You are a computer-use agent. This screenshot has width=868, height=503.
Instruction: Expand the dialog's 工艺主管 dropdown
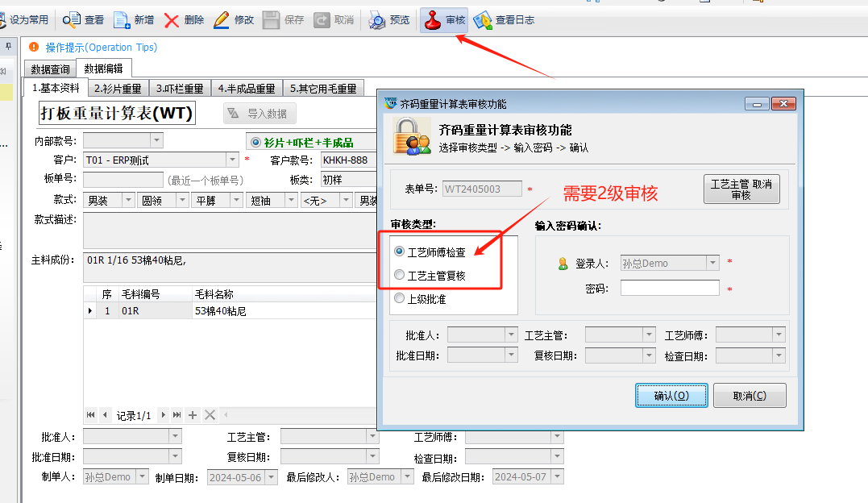pyautogui.click(x=649, y=335)
